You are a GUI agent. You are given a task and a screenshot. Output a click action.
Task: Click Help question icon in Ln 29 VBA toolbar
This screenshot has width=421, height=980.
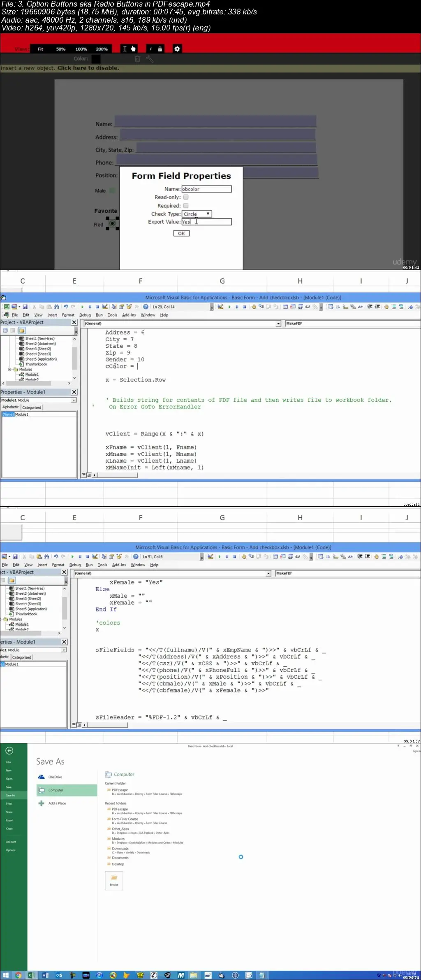point(146,307)
